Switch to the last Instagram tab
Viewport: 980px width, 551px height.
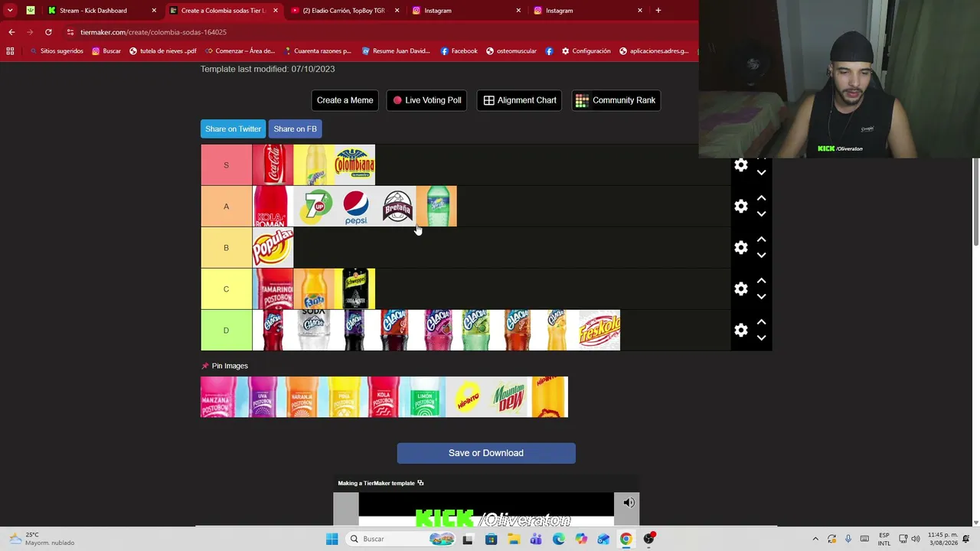587,11
